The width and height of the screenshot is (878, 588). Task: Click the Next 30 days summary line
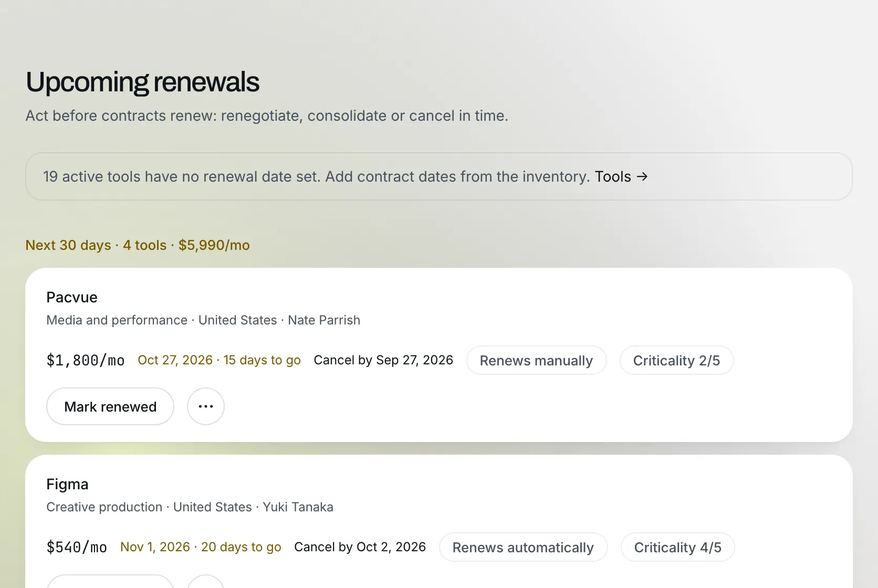click(x=138, y=245)
